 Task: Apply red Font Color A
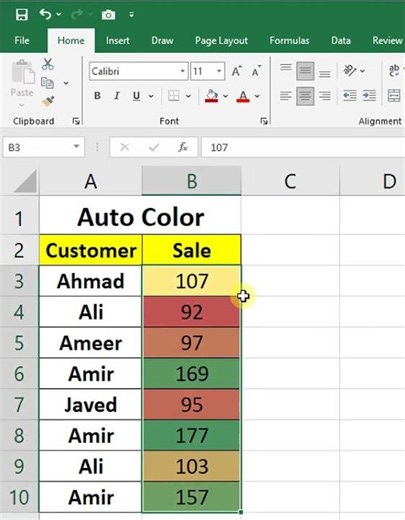coord(243,96)
